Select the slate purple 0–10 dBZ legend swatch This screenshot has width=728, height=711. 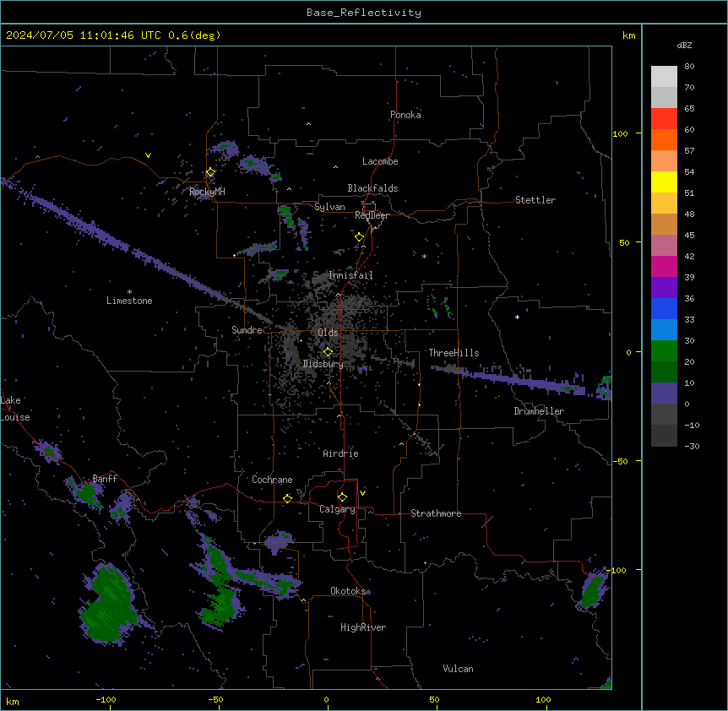pyautogui.click(x=664, y=393)
